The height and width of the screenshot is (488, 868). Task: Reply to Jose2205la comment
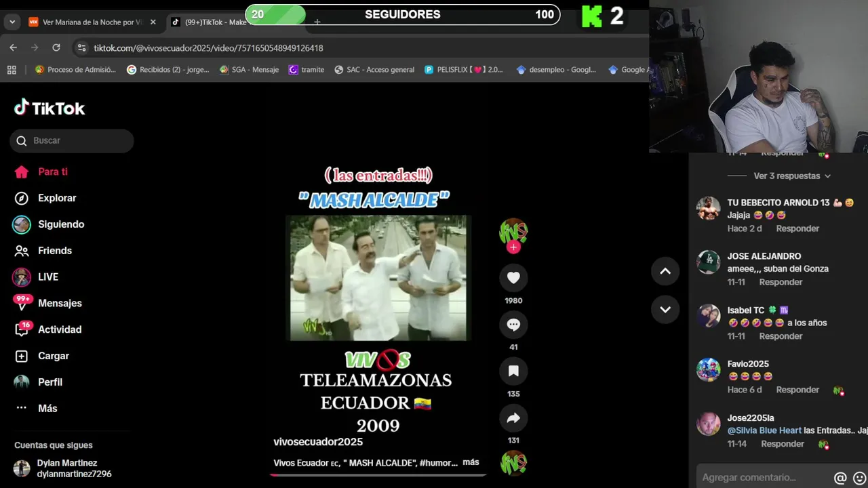pos(783,444)
